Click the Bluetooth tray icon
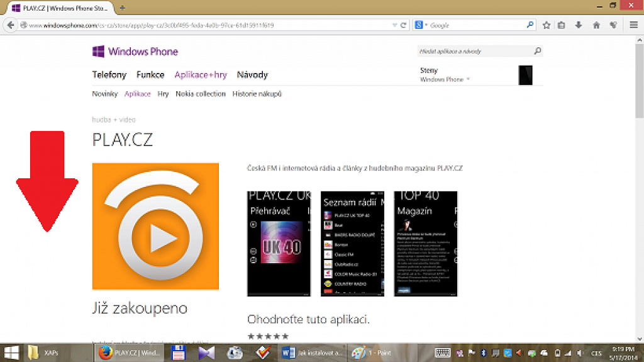The height and width of the screenshot is (362, 644). (484, 353)
